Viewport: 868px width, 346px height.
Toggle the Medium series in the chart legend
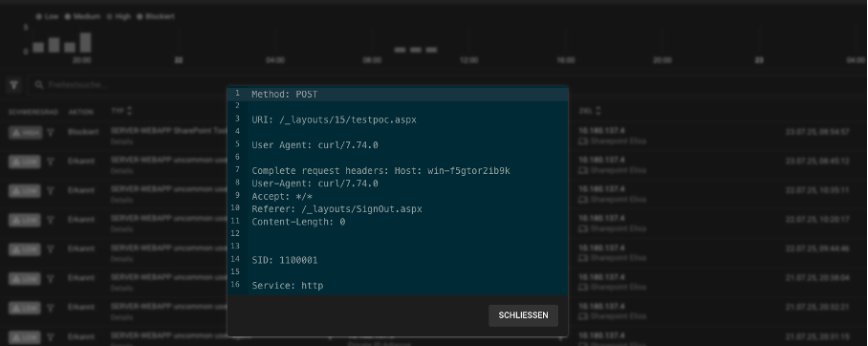[x=83, y=16]
